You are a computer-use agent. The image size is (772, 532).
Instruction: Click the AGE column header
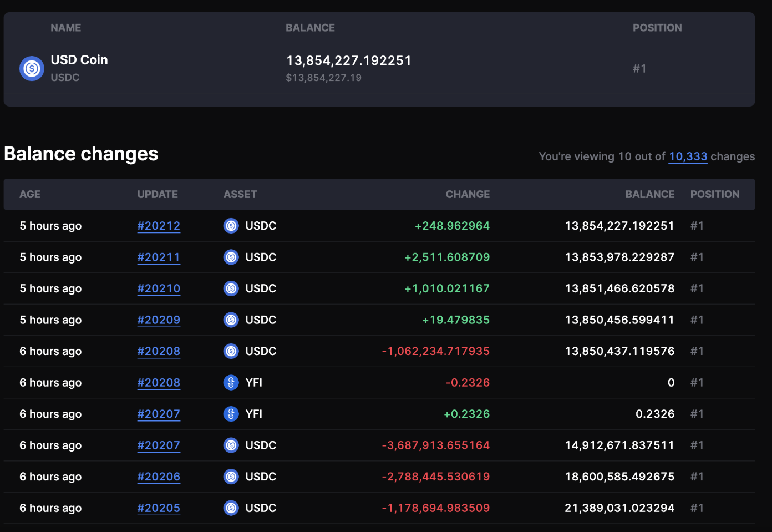click(30, 194)
